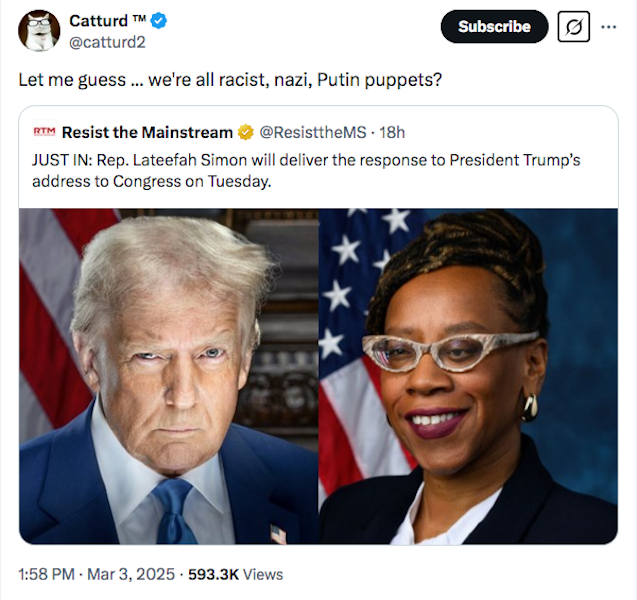Click the 593.3K Views count
The image size is (637, 600).
(235, 574)
